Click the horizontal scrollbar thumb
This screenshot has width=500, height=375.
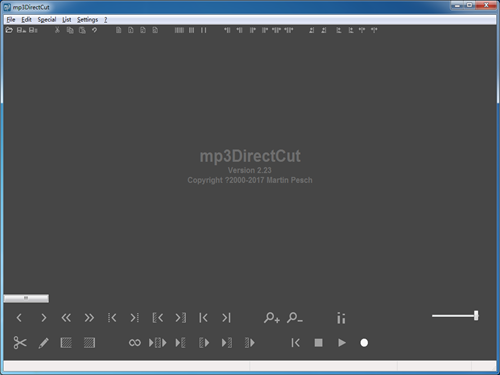point(26,298)
